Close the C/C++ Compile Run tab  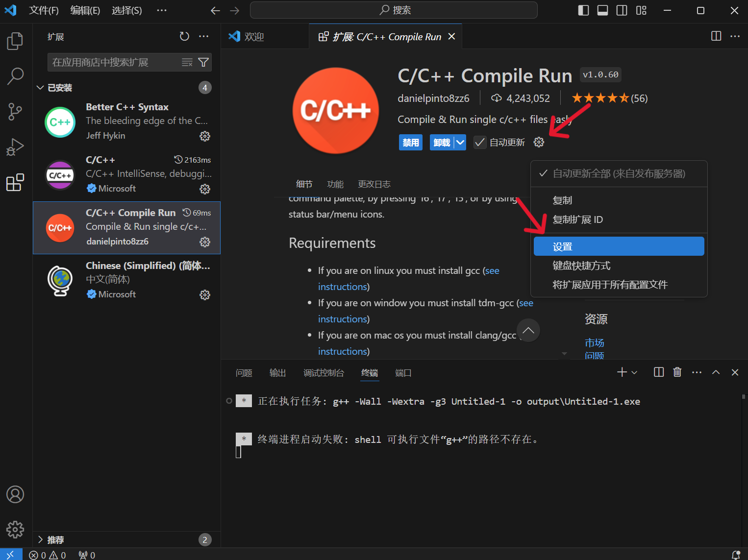coord(452,36)
